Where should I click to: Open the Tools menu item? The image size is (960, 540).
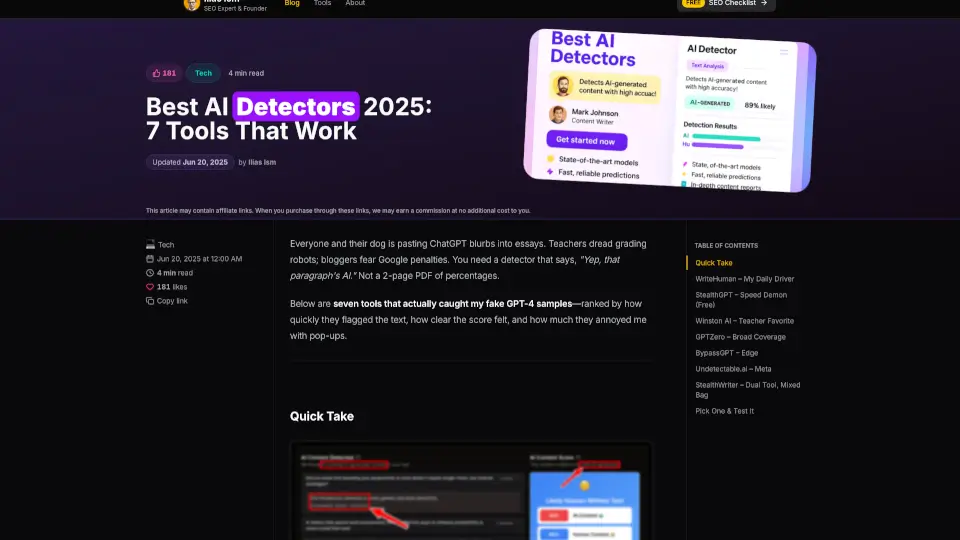pyautogui.click(x=322, y=3)
